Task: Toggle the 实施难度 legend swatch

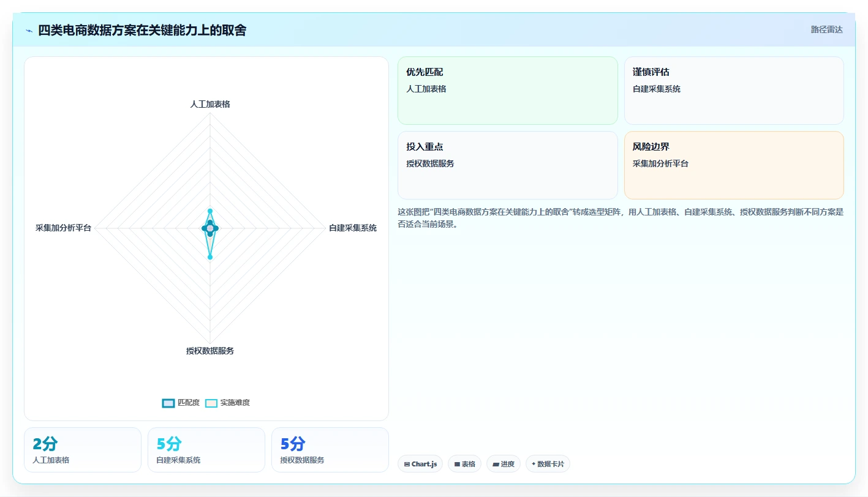Action: pos(211,403)
